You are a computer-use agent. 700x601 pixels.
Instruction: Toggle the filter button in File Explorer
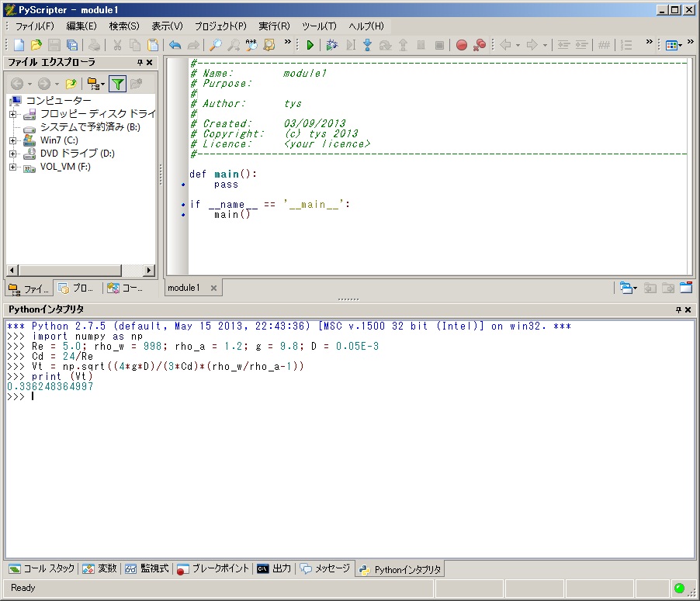pyautogui.click(x=117, y=84)
